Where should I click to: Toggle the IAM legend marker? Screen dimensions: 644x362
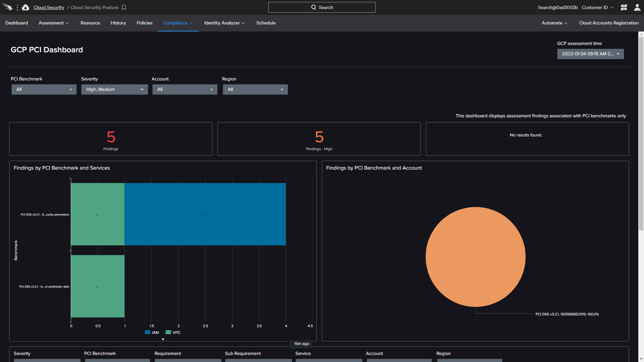(x=148, y=333)
